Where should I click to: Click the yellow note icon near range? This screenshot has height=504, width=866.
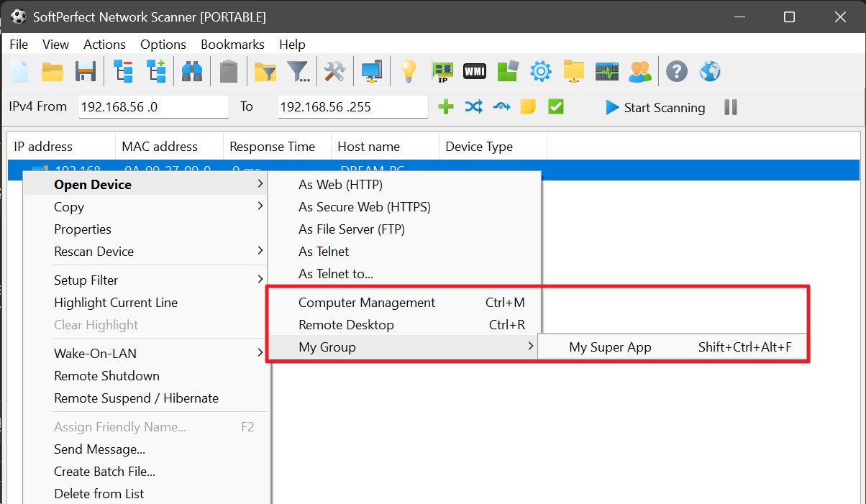click(x=528, y=107)
